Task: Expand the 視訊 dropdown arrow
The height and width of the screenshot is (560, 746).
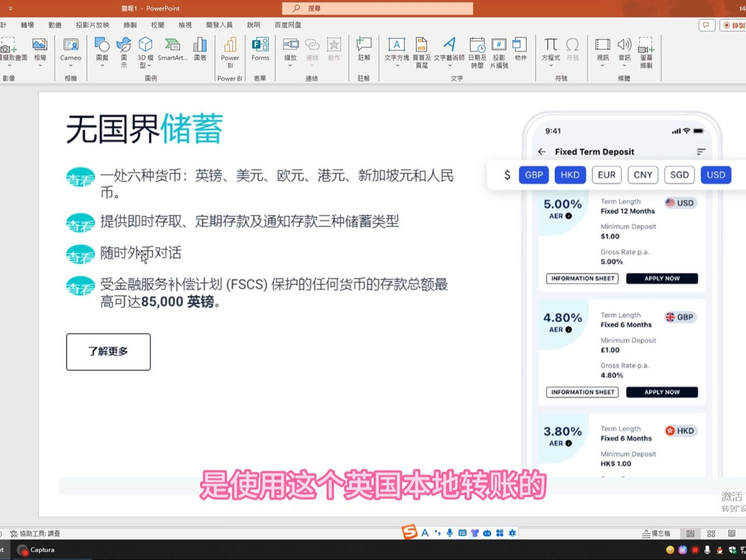Action: [x=602, y=65]
